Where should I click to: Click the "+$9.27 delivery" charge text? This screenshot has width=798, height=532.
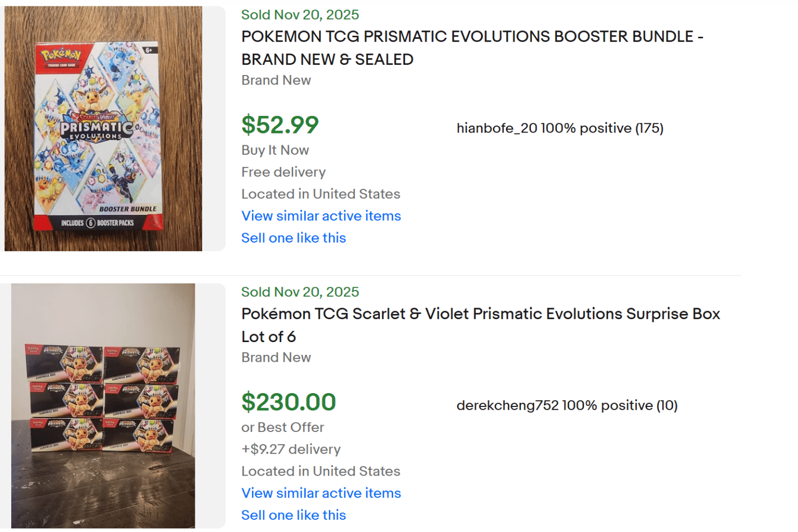tap(290, 450)
